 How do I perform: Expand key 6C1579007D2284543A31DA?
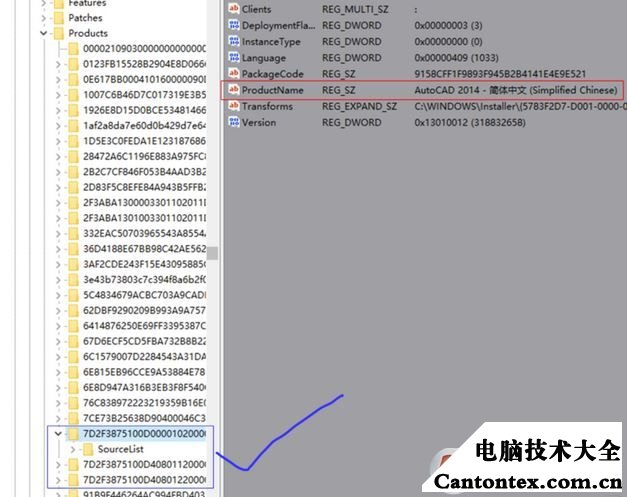(x=58, y=356)
